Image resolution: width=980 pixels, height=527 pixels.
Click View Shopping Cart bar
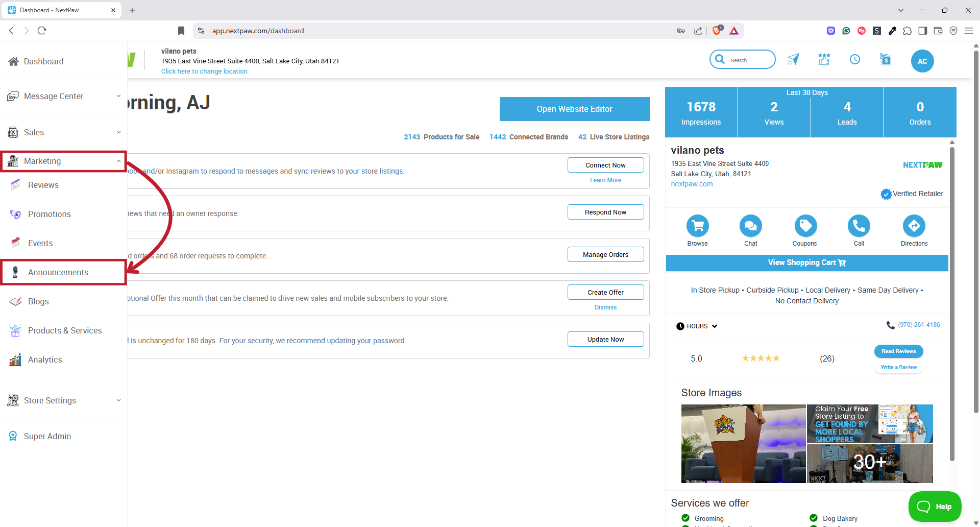click(806, 262)
